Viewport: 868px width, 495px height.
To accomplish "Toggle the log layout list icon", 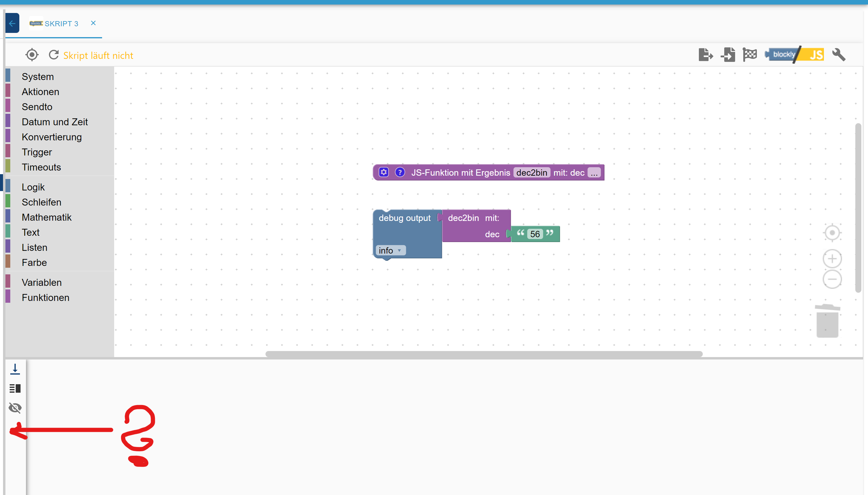I will [x=15, y=388].
